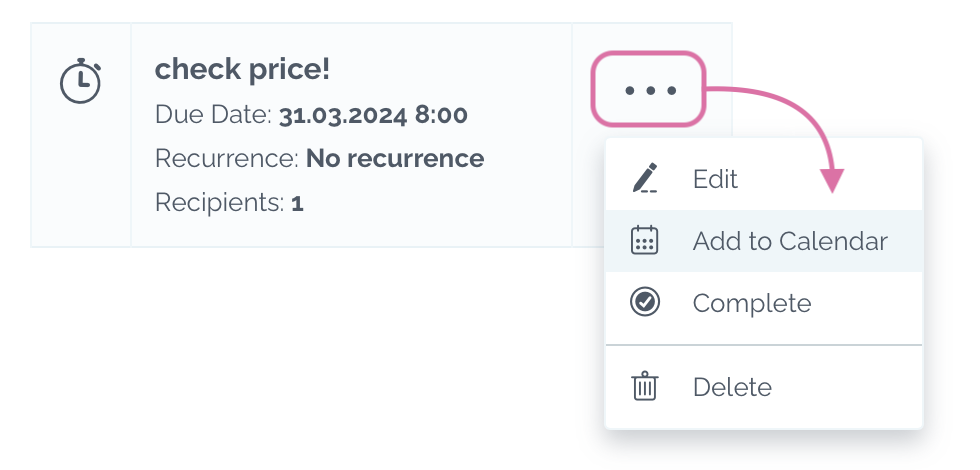Click the trash can Delete icon

(x=644, y=386)
